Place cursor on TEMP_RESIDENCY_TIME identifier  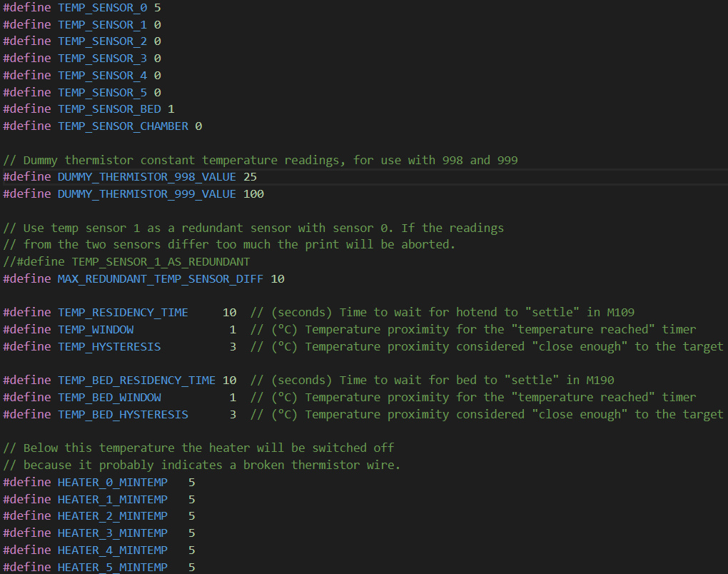[123, 313]
